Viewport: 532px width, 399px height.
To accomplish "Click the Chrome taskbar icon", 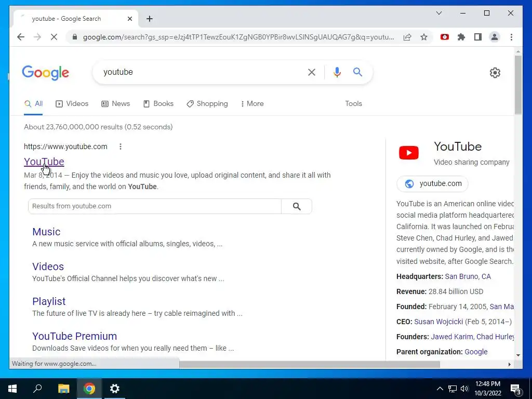I will [89, 389].
